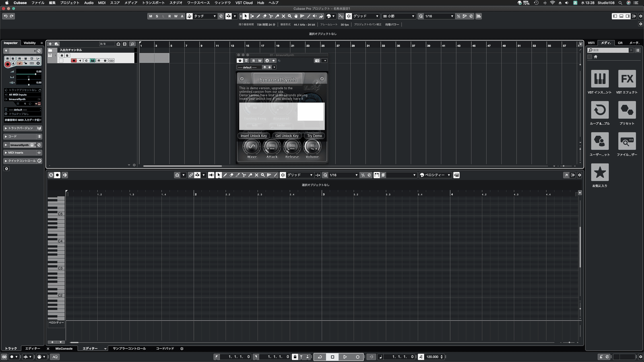Viewport: 644px width, 362px height.
Task: Expand the MIDI Inserts Inspector section
Action: (x=23, y=153)
